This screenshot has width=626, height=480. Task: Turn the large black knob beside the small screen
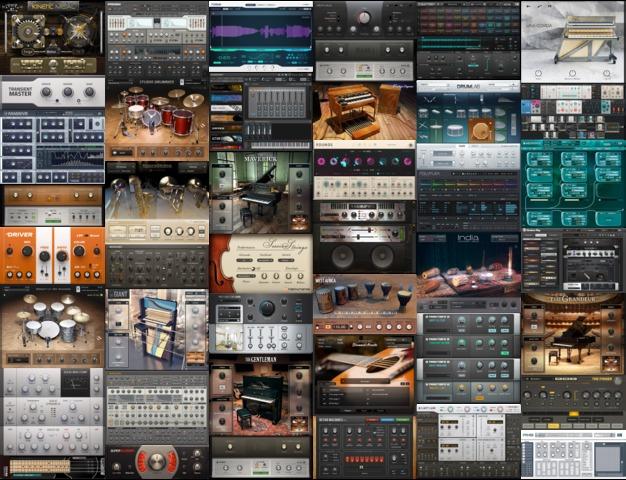tap(267, 307)
